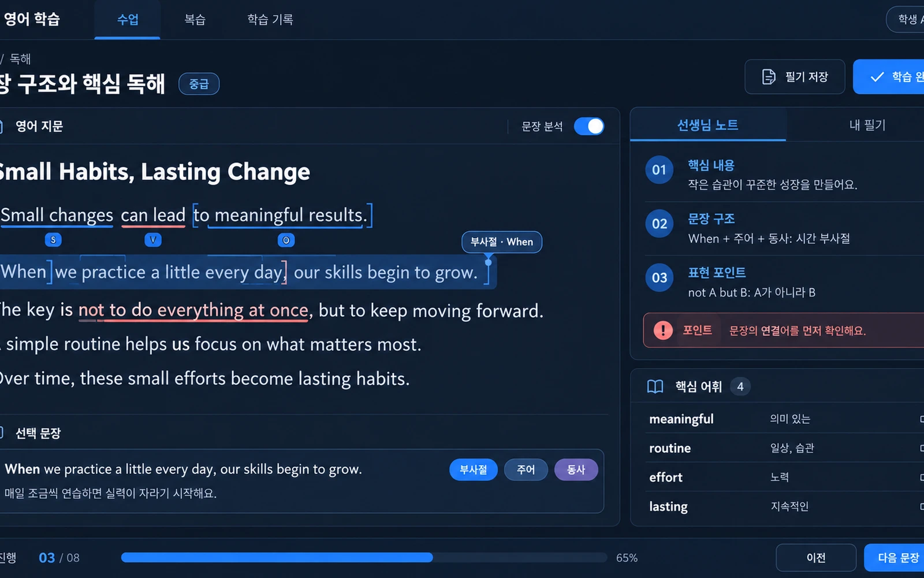Click the open book vocabulary icon
Image resolution: width=924 pixels, height=578 pixels.
tap(655, 387)
